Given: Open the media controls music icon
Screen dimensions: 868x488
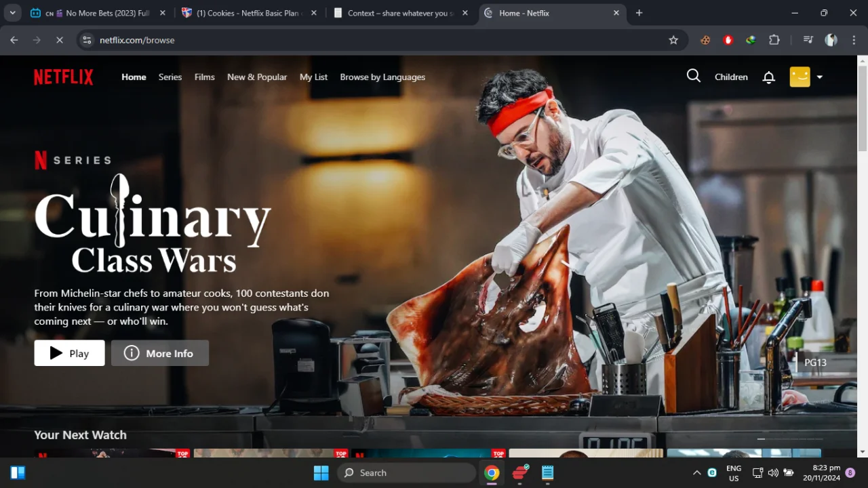Looking at the screenshot, I should pos(808,40).
